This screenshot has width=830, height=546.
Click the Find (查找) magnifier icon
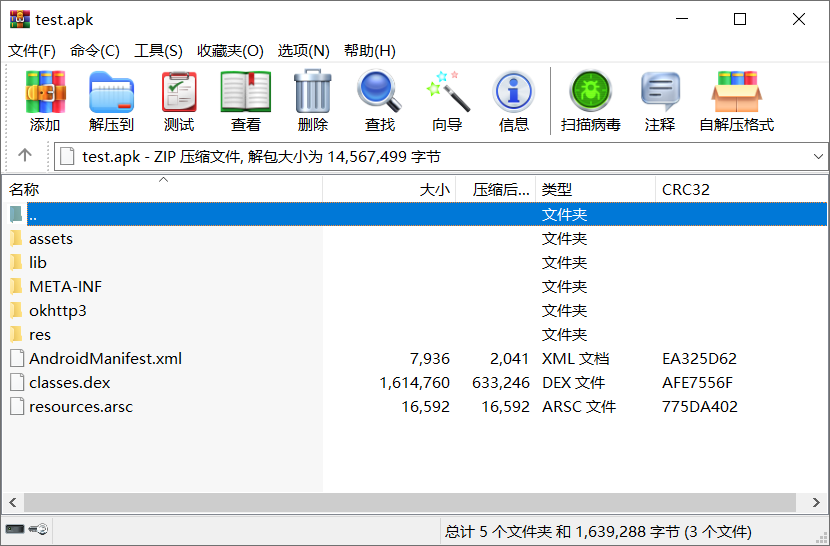tap(379, 92)
